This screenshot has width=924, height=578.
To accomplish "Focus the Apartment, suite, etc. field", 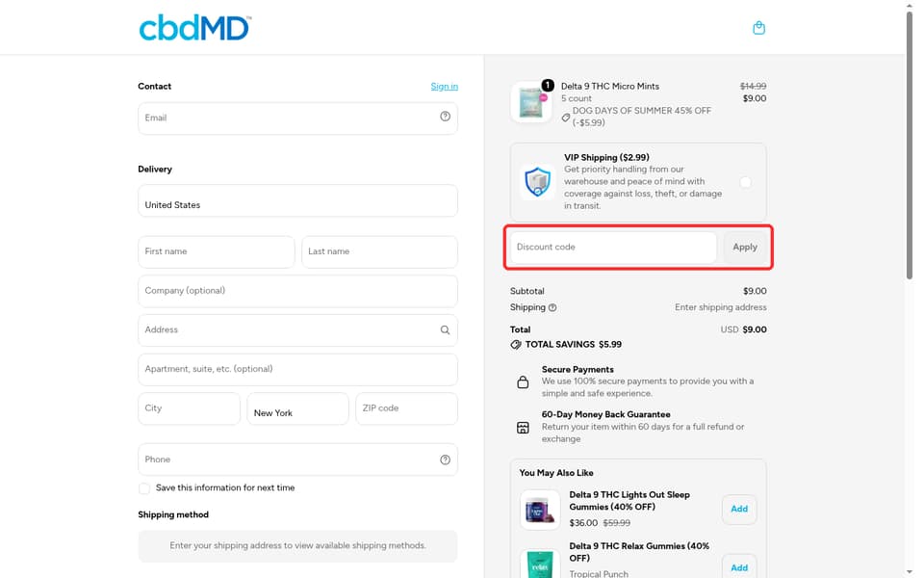I will 297,370.
